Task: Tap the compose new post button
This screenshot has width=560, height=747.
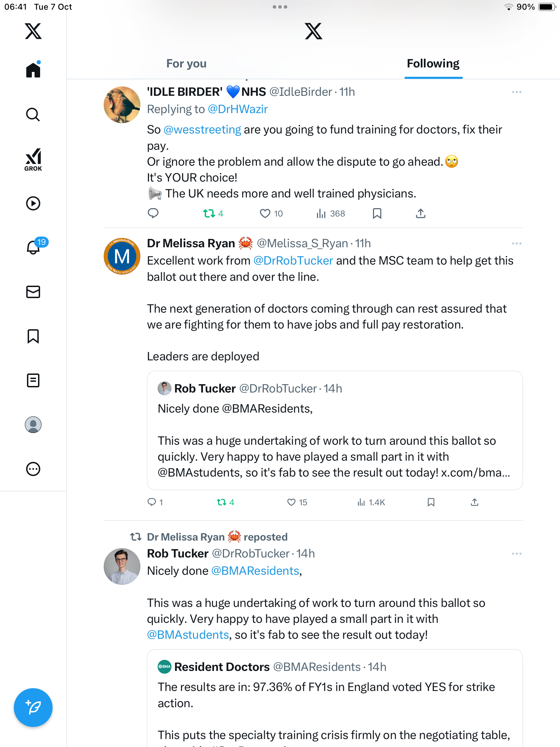Action: pos(33,708)
